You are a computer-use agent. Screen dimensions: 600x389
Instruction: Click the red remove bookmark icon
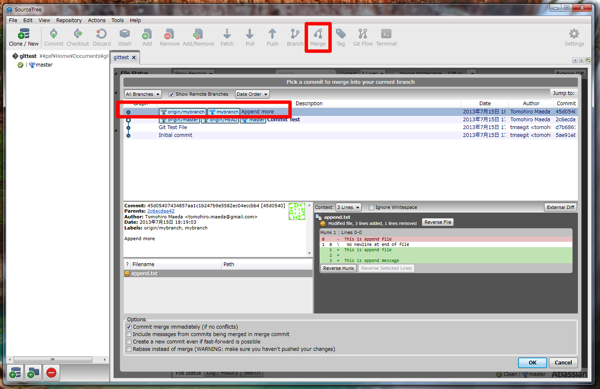[51, 373]
